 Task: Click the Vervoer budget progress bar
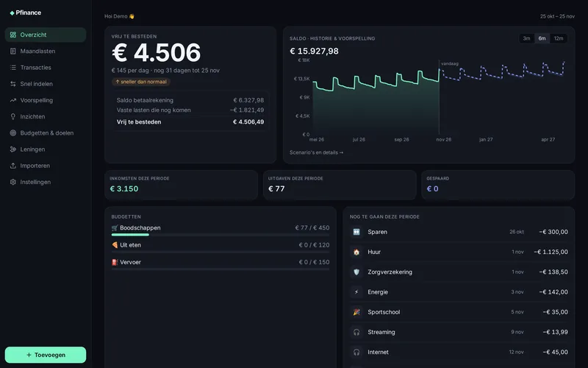point(220,269)
